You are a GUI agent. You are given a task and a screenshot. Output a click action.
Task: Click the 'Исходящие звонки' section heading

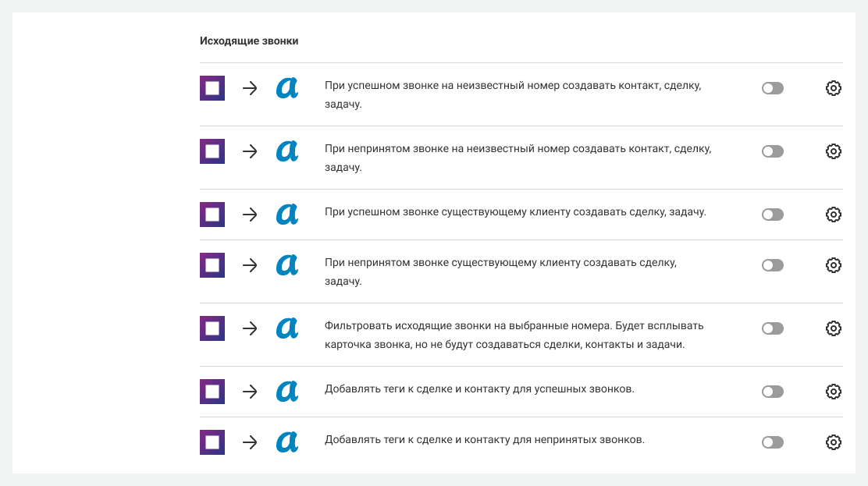tap(249, 41)
